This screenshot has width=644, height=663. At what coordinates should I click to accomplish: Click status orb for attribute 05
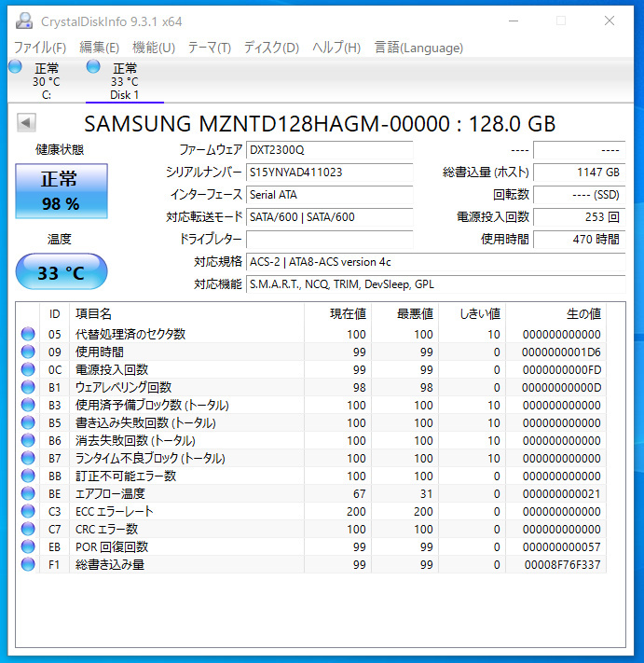coord(28,334)
